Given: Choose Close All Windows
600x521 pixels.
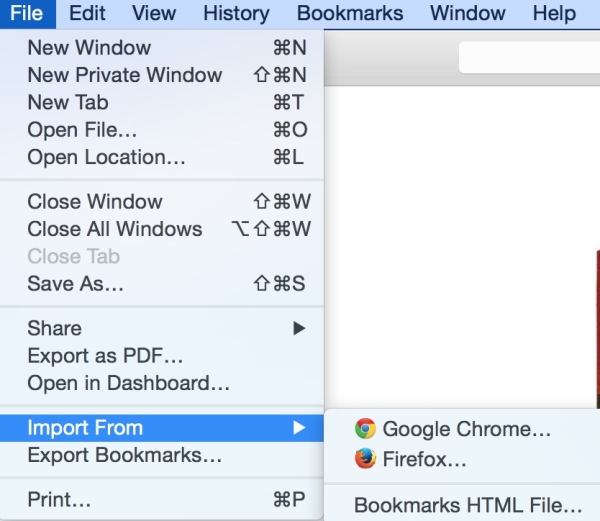Looking at the screenshot, I should pyautogui.click(x=115, y=229).
